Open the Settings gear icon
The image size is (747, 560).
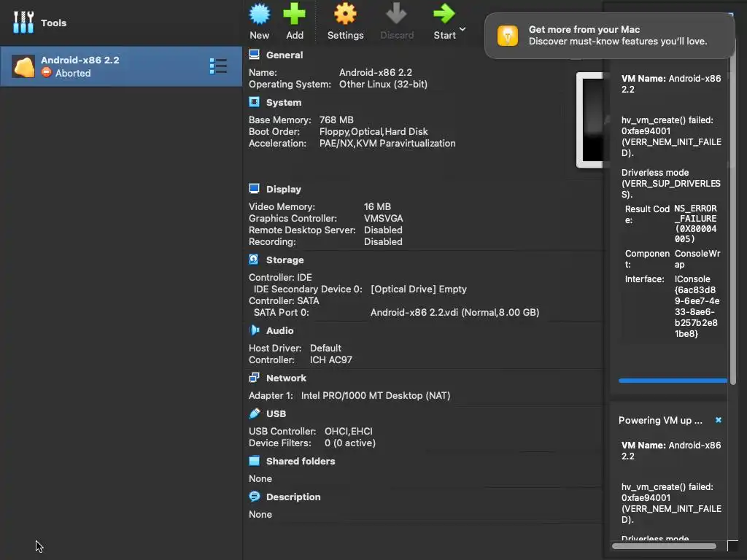click(345, 15)
